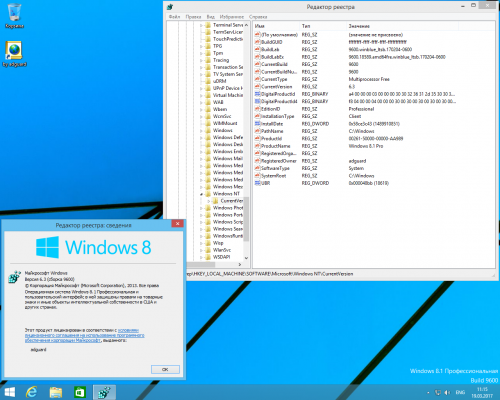500x400 pixels.
Task: Select the Tracing registry key
Action: point(221,60)
